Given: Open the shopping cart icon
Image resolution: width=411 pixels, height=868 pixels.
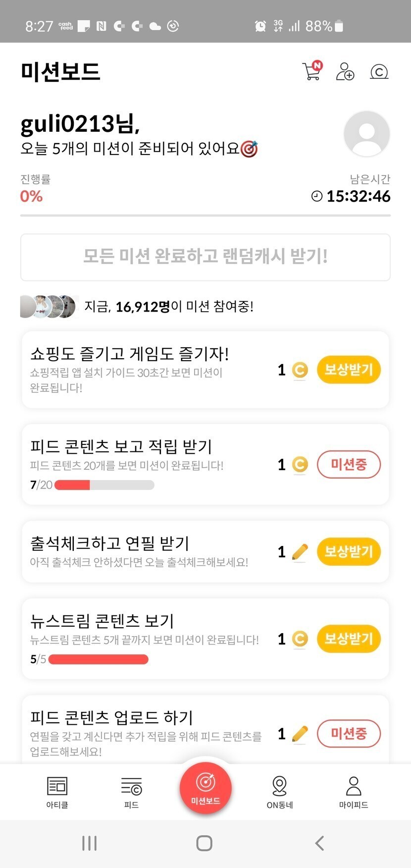Looking at the screenshot, I should 311,71.
